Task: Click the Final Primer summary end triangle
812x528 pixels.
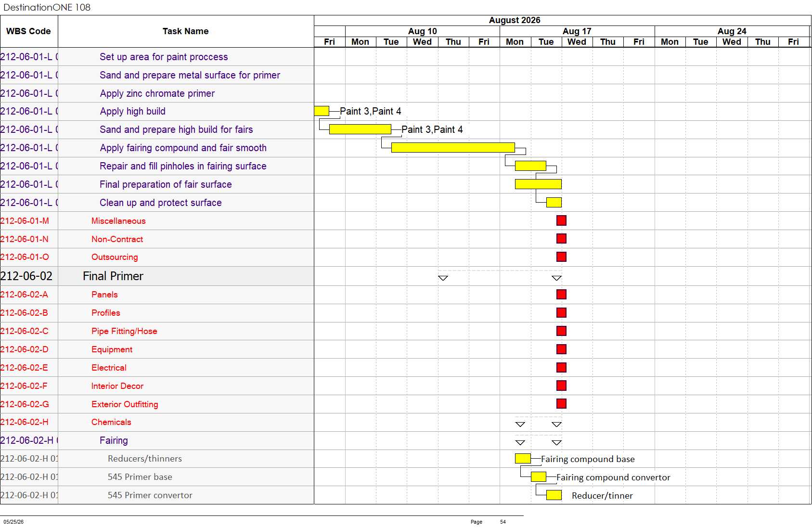Action: click(556, 278)
